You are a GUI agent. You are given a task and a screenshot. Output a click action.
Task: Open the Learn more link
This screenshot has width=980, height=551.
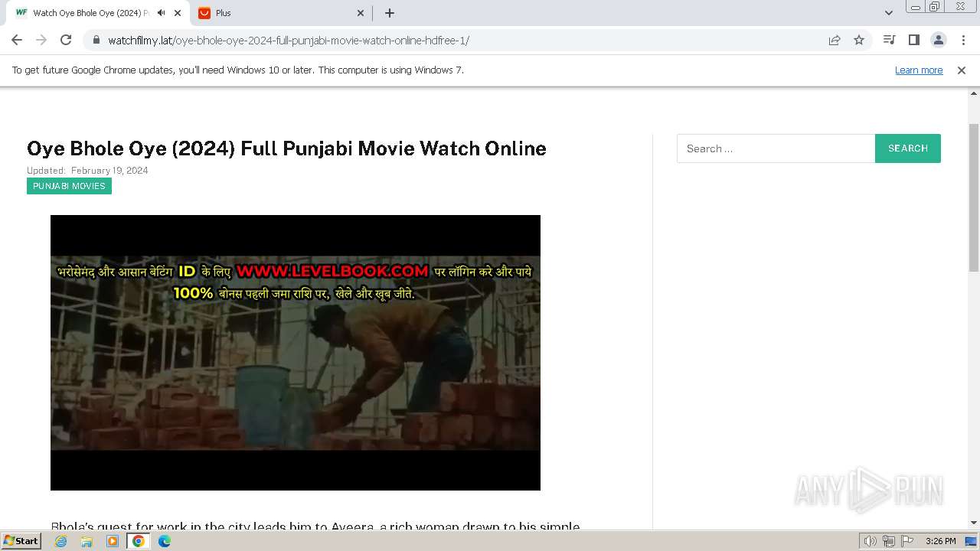[919, 70]
